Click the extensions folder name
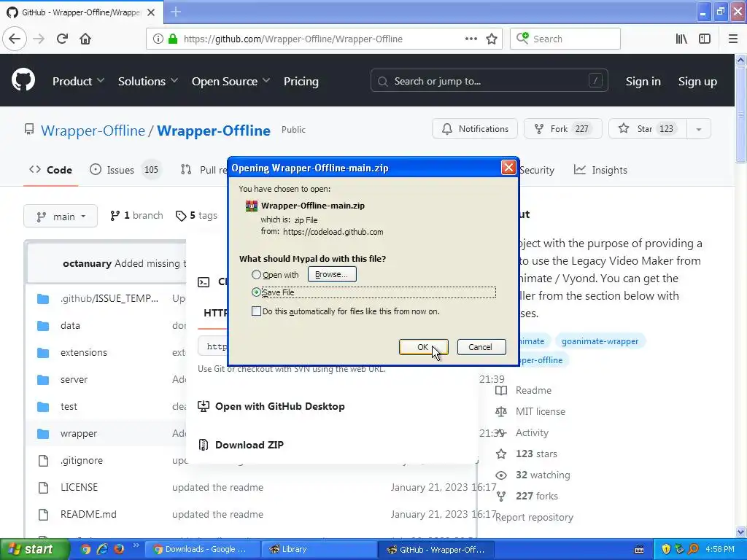Screen dimensions: 747x560 point(84,352)
